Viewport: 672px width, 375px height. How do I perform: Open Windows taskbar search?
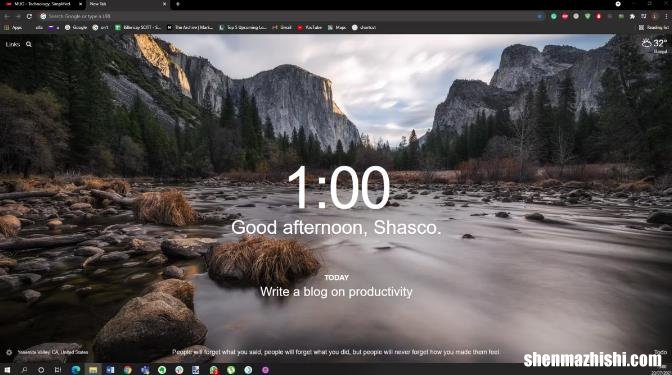(x=24, y=370)
